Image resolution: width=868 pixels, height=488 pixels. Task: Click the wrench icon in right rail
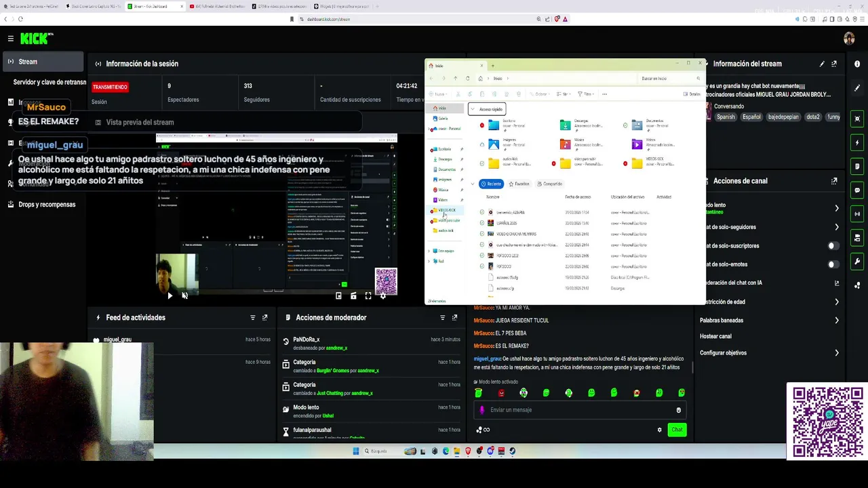point(858,262)
